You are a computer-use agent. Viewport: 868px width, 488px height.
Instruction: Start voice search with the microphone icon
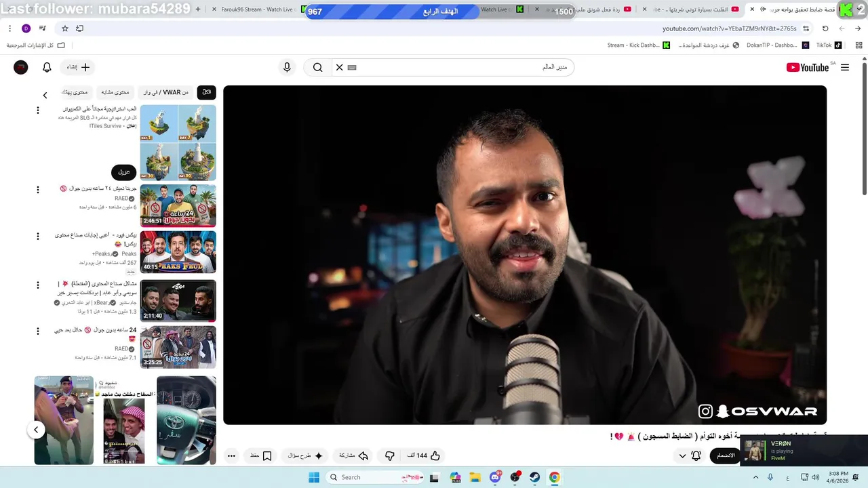coord(287,67)
